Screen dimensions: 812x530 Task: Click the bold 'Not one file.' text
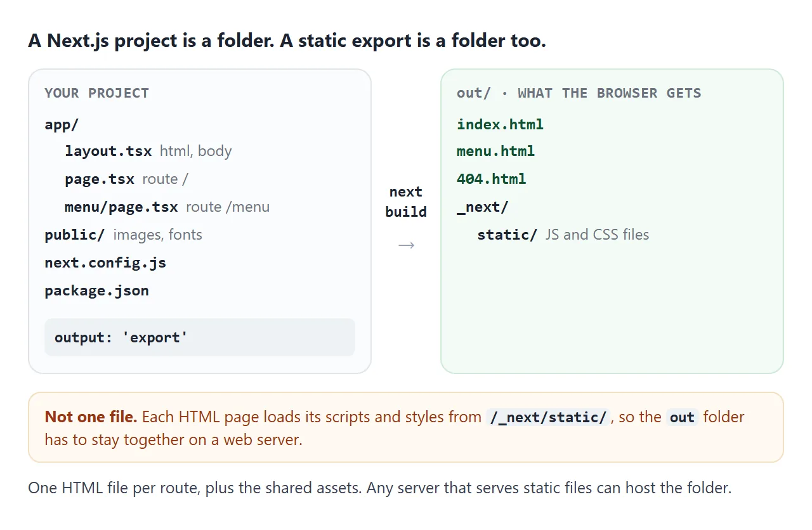91,417
